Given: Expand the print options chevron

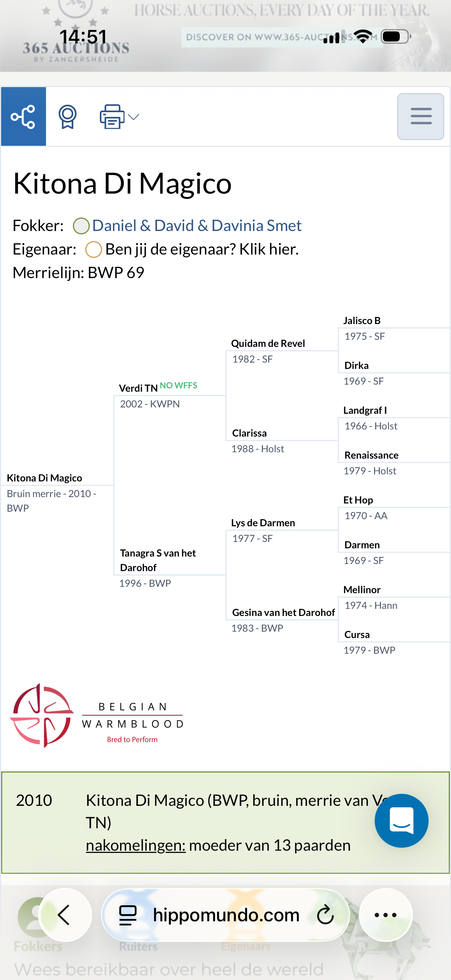Looking at the screenshot, I should (134, 117).
